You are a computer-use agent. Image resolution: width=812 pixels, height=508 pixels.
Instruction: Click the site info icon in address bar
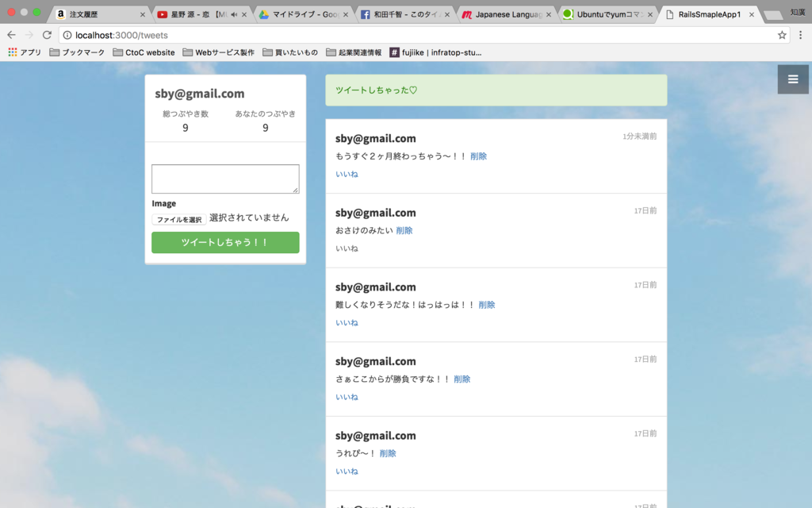[x=67, y=35]
